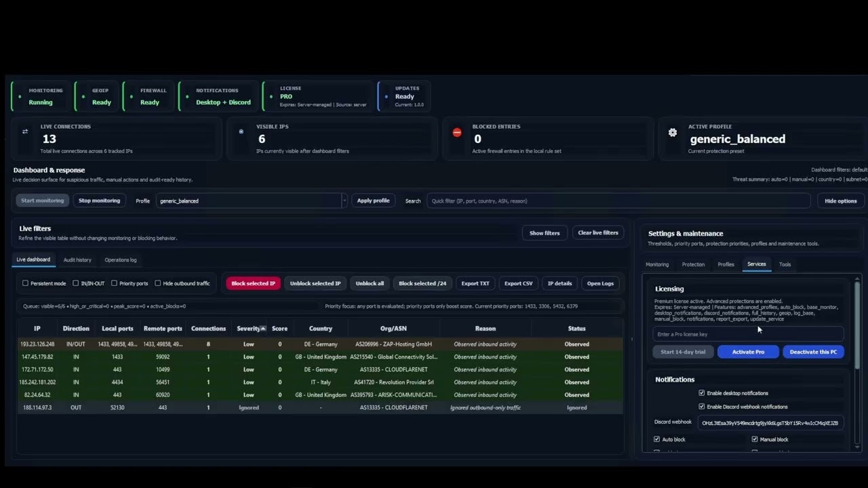Click the settings panel vertical scrollbar

coord(857,325)
